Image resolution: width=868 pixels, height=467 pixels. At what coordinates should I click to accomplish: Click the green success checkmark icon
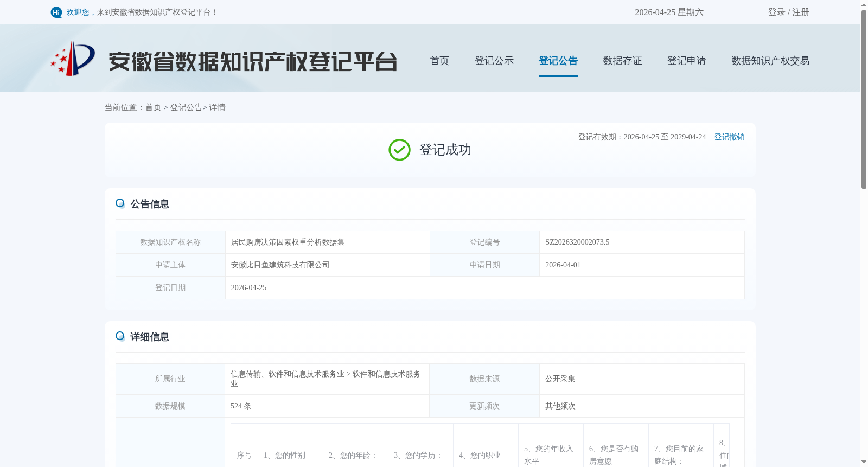click(x=399, y=150)
